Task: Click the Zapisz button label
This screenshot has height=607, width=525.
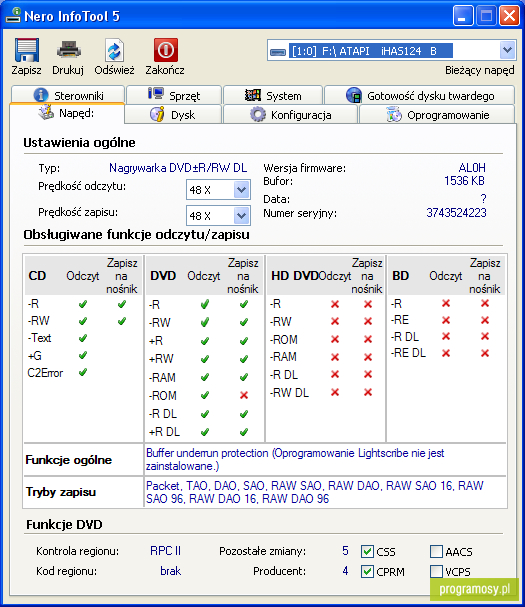Action: 26,70
